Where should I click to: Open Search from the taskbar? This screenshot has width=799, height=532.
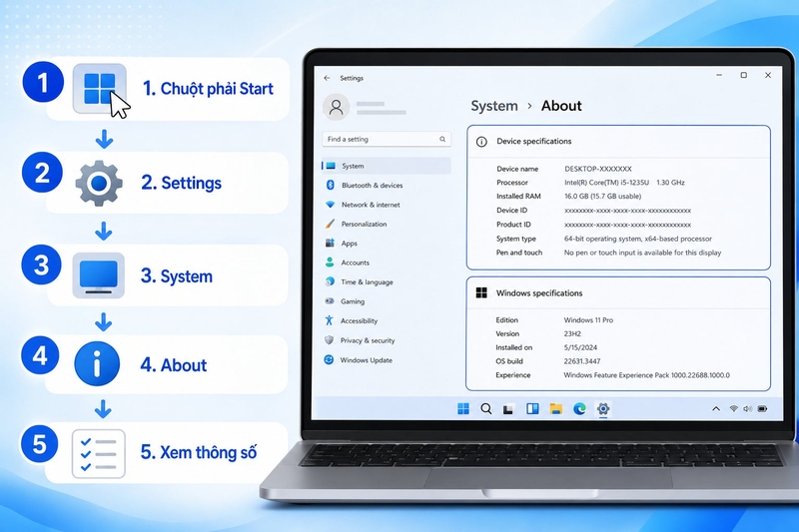click(x=486, y=409)
